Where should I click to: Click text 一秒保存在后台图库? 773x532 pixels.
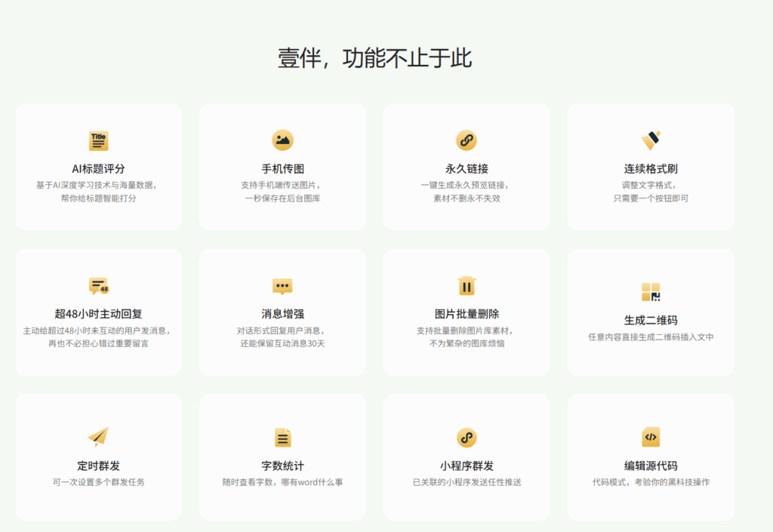(x=282, y=198)
